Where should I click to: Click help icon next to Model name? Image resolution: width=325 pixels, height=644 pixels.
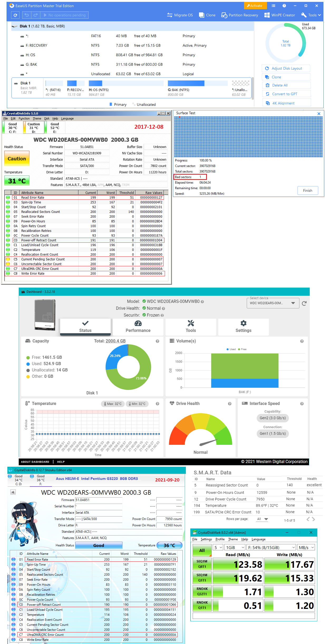202,302
